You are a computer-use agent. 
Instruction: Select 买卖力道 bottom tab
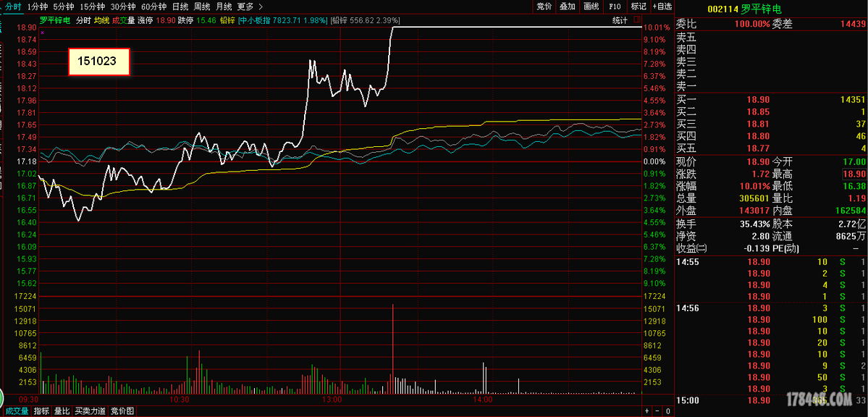pyautogui.click(x=90, y=411)
